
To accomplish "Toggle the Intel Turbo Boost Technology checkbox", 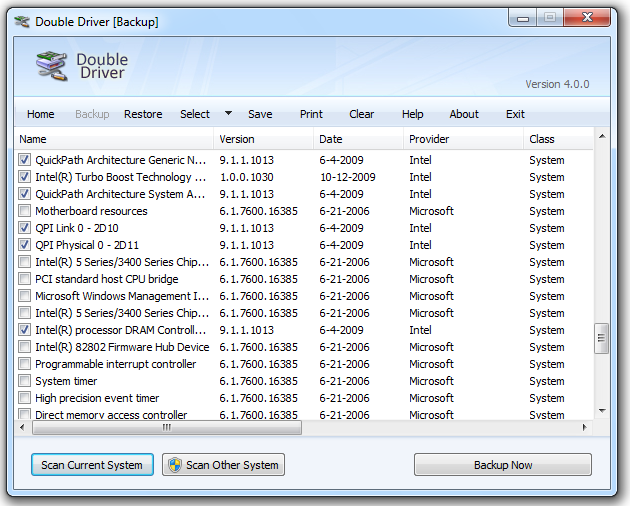I will click(24, 177).
